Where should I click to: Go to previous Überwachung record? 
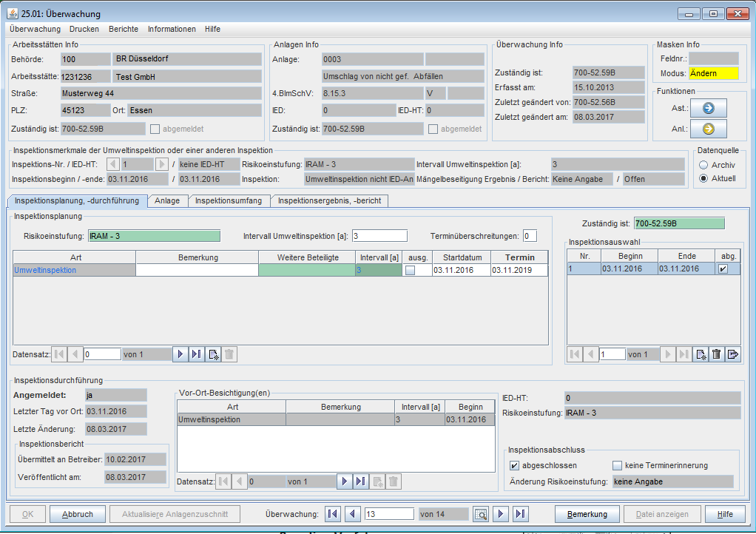352,514
